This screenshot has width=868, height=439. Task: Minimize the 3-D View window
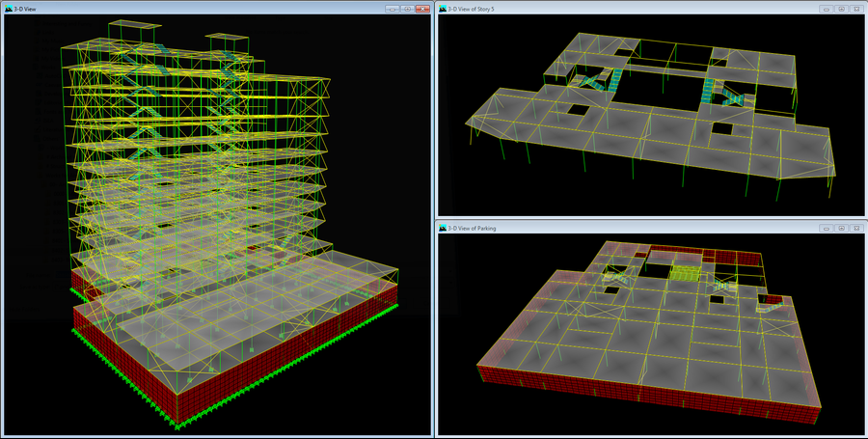[x=392, y=9]
